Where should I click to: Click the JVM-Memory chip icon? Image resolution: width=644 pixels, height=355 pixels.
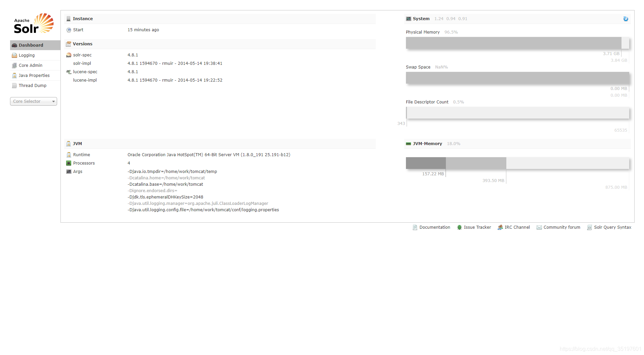(x=409, y=144)
